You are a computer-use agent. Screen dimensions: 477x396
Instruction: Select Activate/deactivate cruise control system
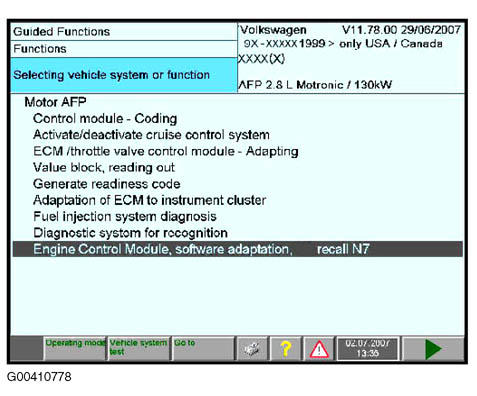point(151,135)
